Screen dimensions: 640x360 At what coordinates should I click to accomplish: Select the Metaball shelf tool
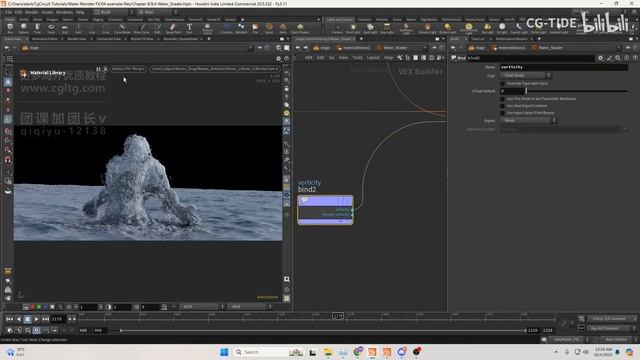pos(241,28)
